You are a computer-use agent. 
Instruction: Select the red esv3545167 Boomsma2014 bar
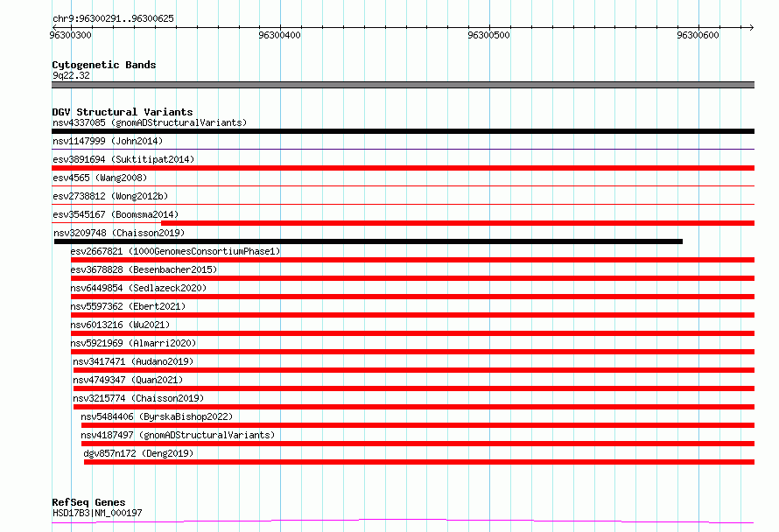(x=458, y=223)
